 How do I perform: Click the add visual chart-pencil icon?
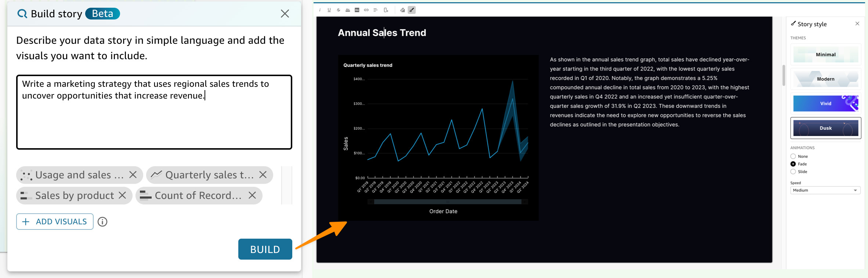tap(402, 10)
